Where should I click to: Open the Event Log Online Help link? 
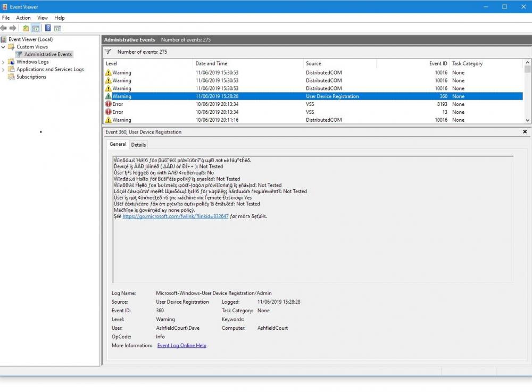[181, 346]
